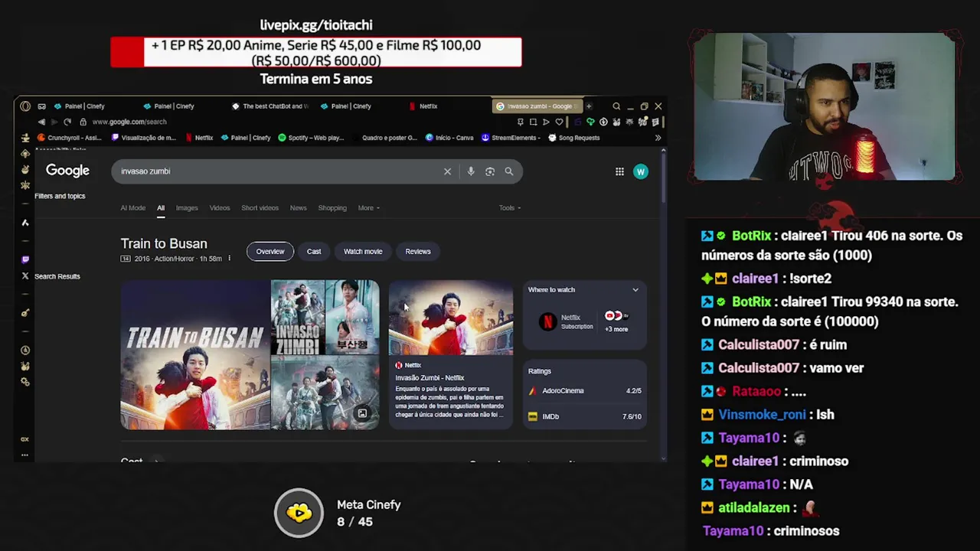Collapse the Where to watch panel
This screenshot has width=980, height=551.
pos(635,290)
